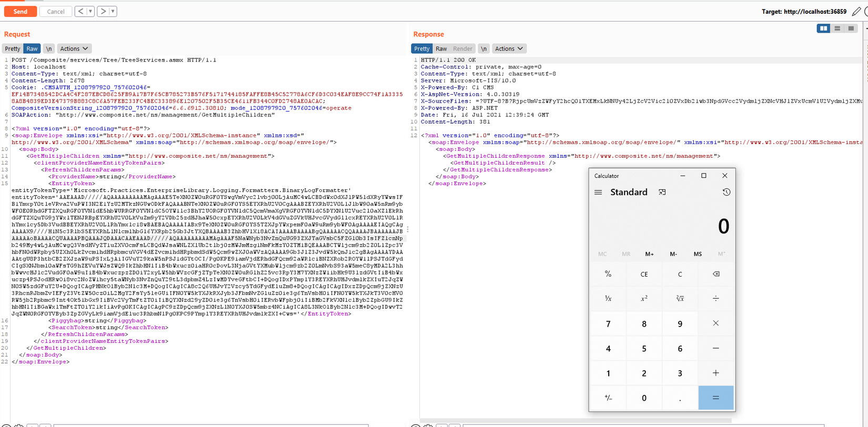
Task: Click the Calculator 6 key
Action: 680,348
